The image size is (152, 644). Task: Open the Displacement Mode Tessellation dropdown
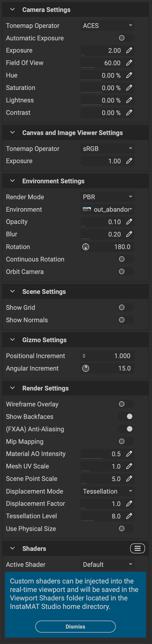tap(107, 491)
